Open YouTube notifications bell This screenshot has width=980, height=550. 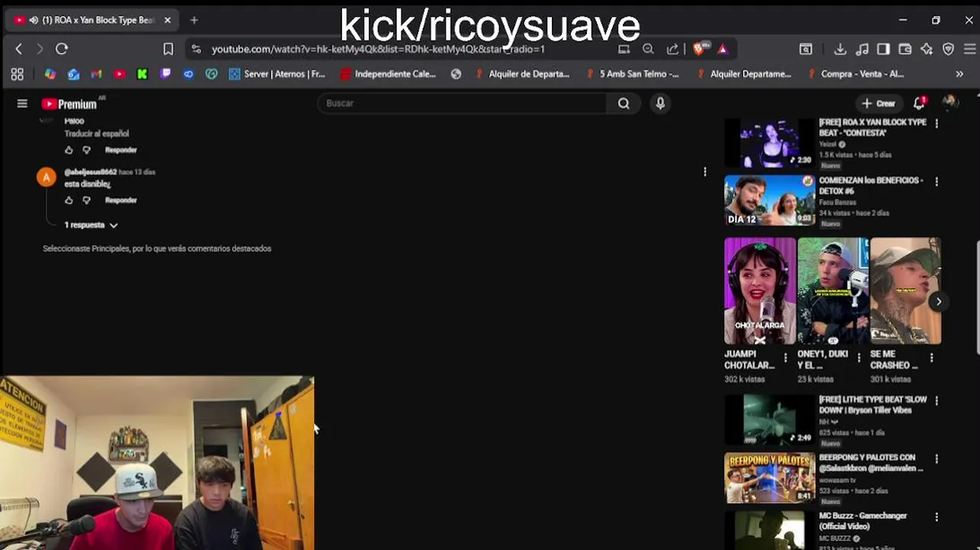[x=919, y=103]
